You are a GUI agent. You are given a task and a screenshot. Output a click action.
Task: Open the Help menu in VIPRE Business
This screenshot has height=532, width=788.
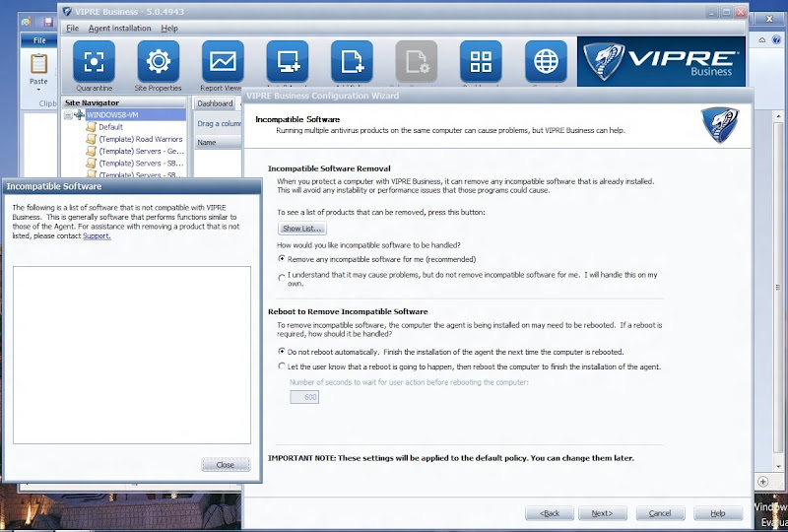click(x=169, y=29)
